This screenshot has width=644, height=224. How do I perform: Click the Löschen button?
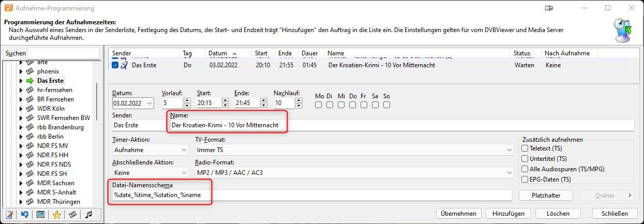(558, 213)
